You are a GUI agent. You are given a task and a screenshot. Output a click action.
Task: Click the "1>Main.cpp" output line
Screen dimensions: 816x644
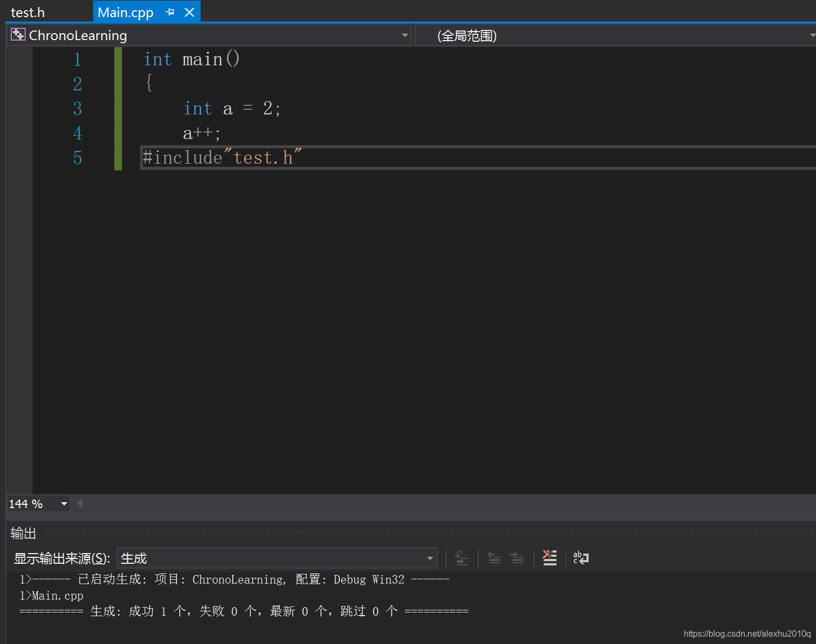point(51,595)
